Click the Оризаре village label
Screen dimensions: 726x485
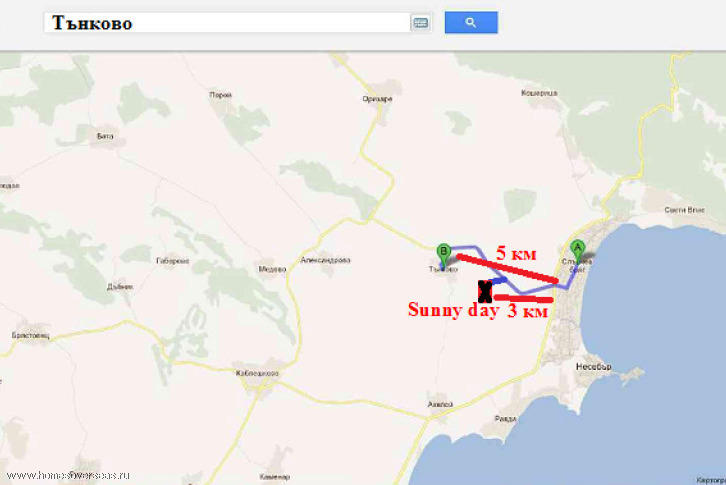pos(377,99)
